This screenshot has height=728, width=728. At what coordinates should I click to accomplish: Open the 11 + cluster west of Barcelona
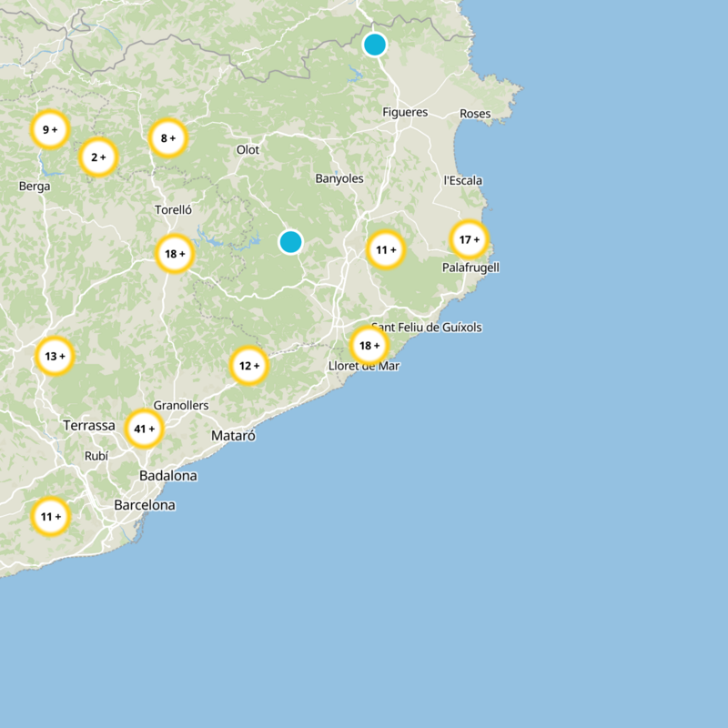(51, 516)
